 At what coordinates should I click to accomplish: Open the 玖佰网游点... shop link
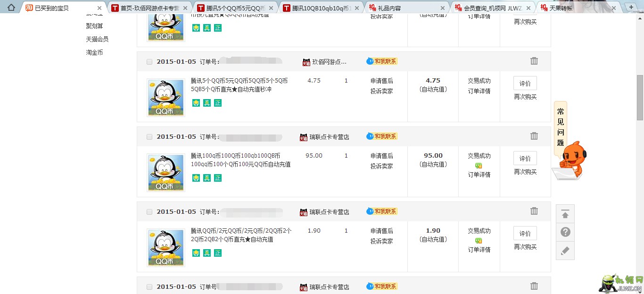(x=329, y=62)
